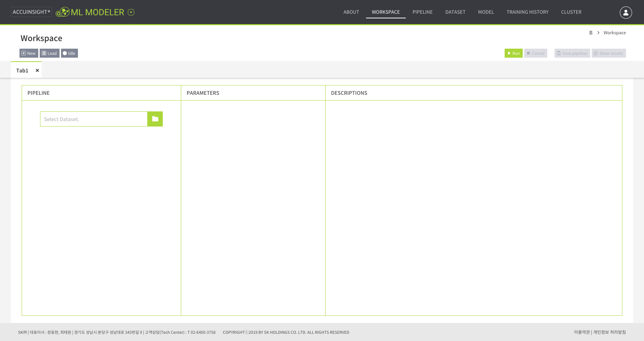This screenshot has height=341, width=644.
Task: Open the ABOUT menu
Action: coord(351,12)
